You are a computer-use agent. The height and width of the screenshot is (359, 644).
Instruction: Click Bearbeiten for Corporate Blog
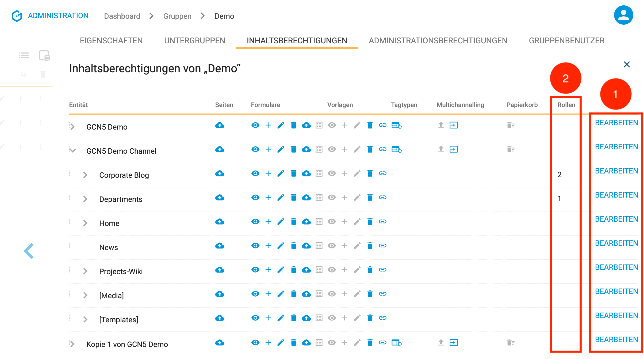616,171
